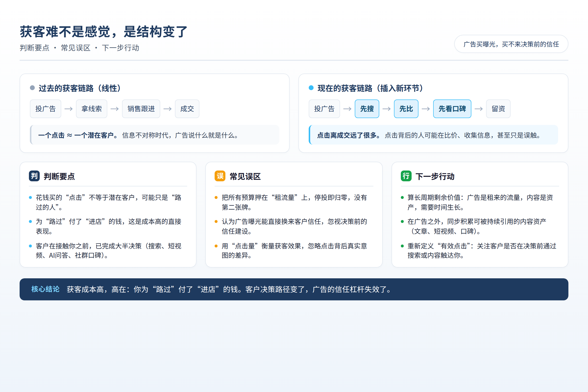
Task: Select the 投广告 step in 现在的获客链路
Action: (324, 109)
